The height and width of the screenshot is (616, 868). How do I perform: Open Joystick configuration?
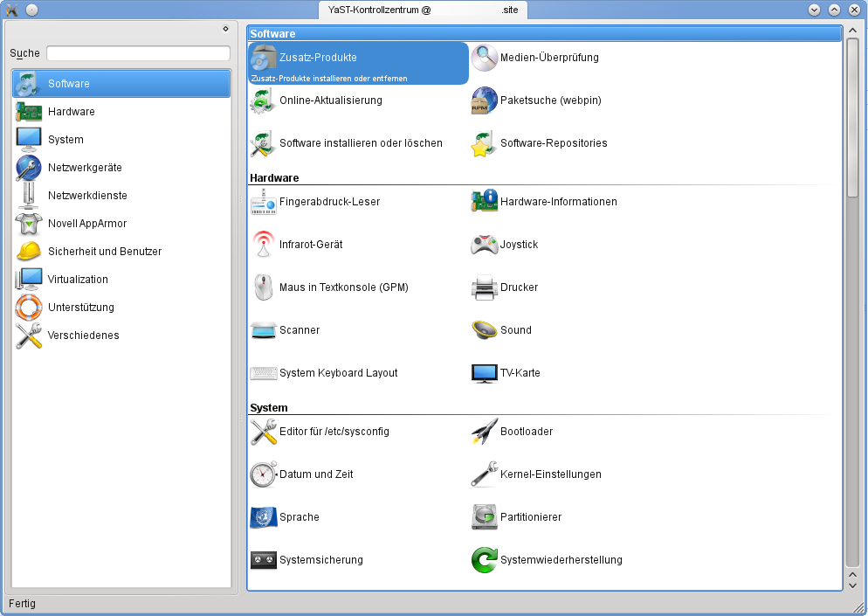505,245
